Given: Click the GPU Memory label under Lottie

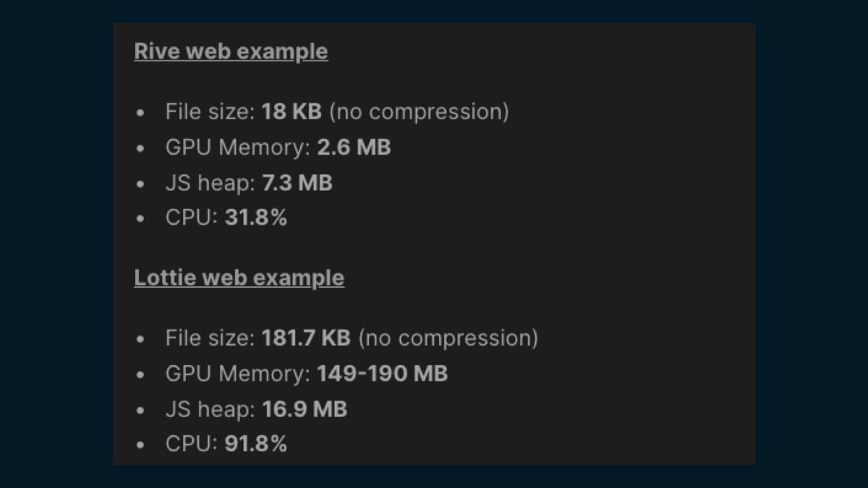Looking at the screenshot, I should click(x=238, y=374).
